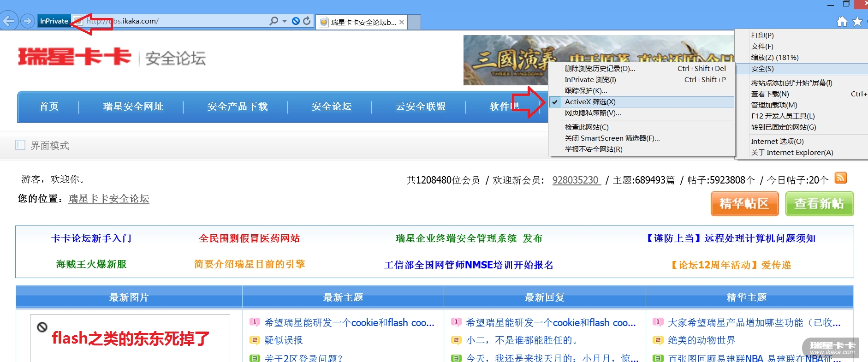868x362 pixels.
Task: Select the 瑞星卡卡安全论坛 tab
Action: (x=362, y=22)
